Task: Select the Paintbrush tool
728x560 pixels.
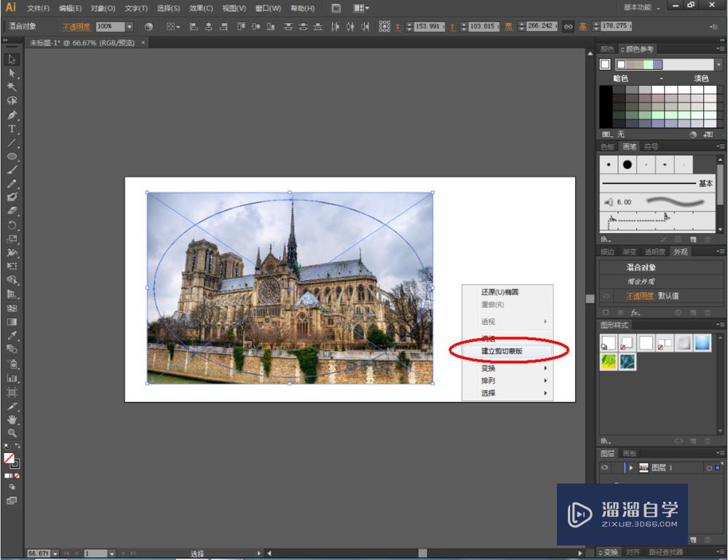Action: [12, 170]
